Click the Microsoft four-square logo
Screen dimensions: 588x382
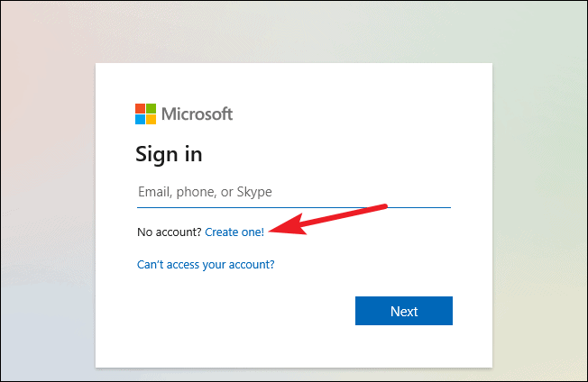145,114
